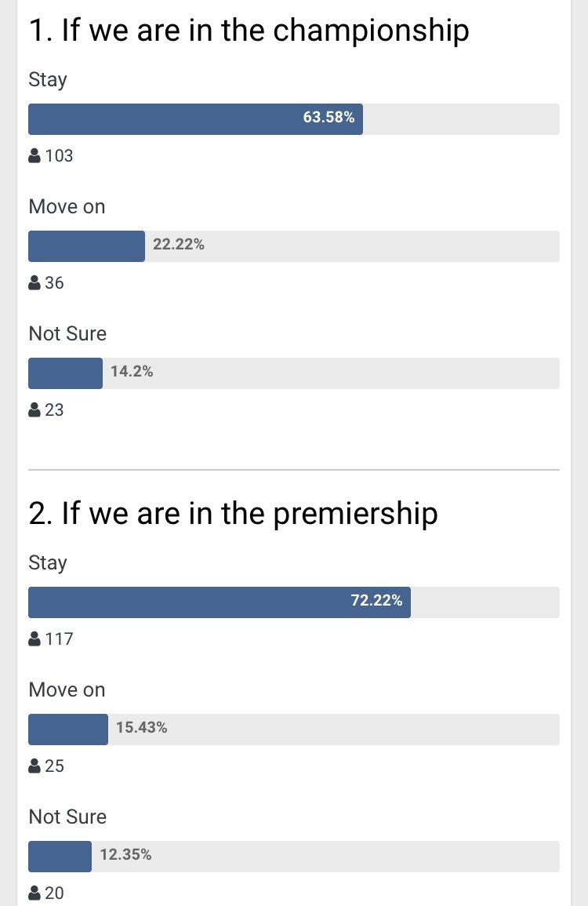The image size is (588, 906).
Task: Click Stay label under championship question
Action: (x=48, y=80)
